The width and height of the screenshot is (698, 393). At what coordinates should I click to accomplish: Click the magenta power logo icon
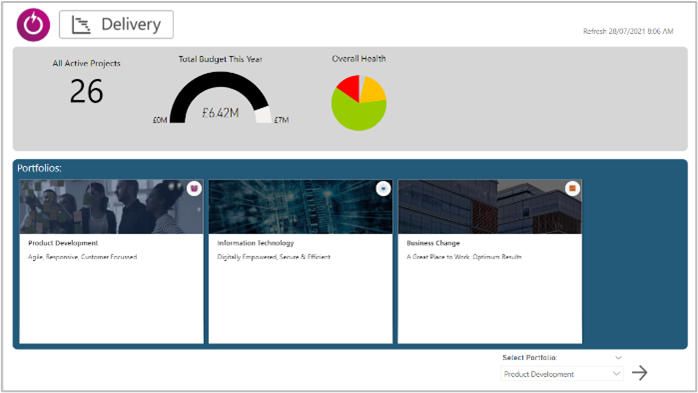click(33, 25)
